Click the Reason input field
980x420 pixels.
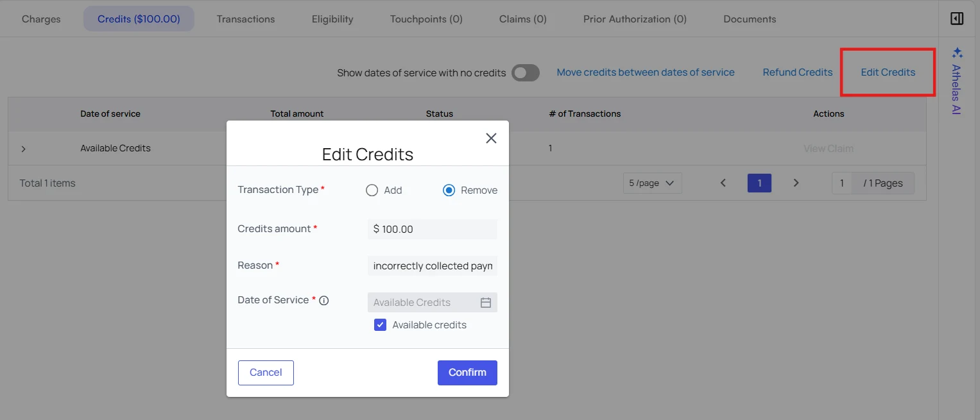(x=433, y=266)
